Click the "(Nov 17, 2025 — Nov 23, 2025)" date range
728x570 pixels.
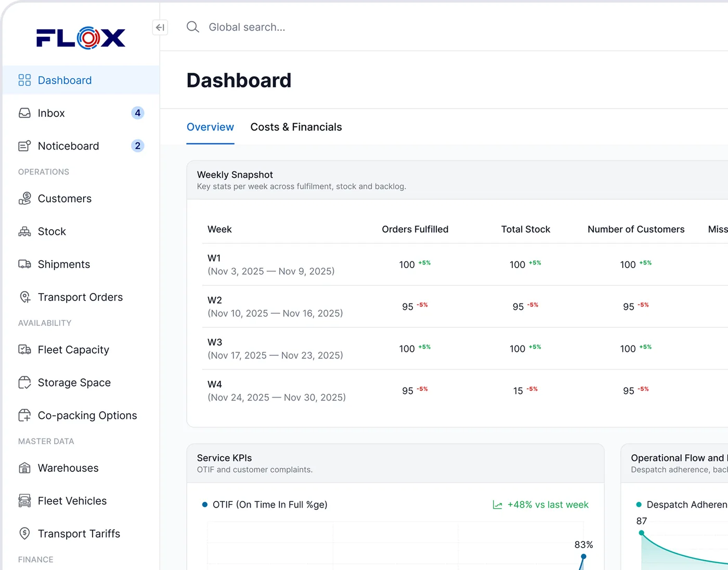click(275, 355)
